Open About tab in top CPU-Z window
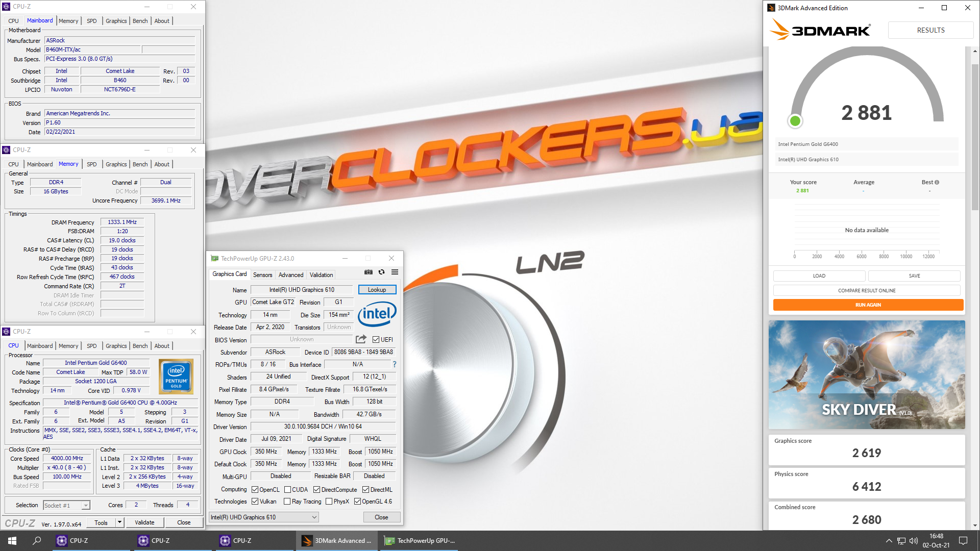 (x=162, y=21)
